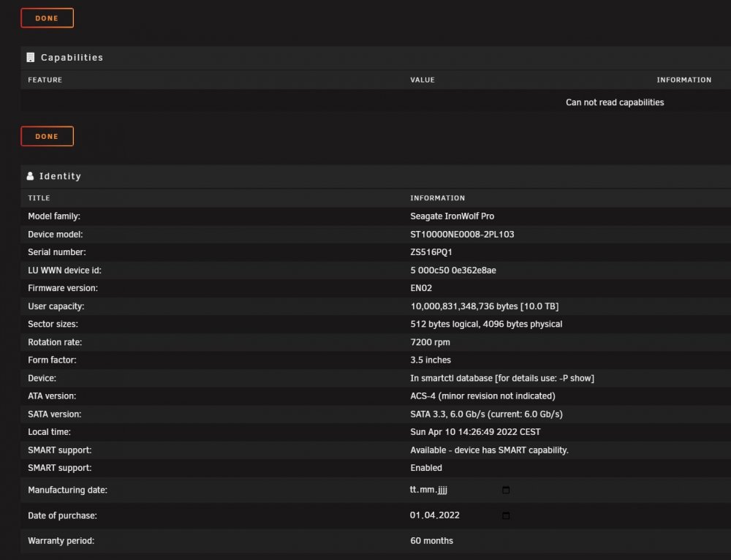Screen dimensions: 731x560
Task: Click device model ST10000NE0008-2PL103
Action: (462, 234)
